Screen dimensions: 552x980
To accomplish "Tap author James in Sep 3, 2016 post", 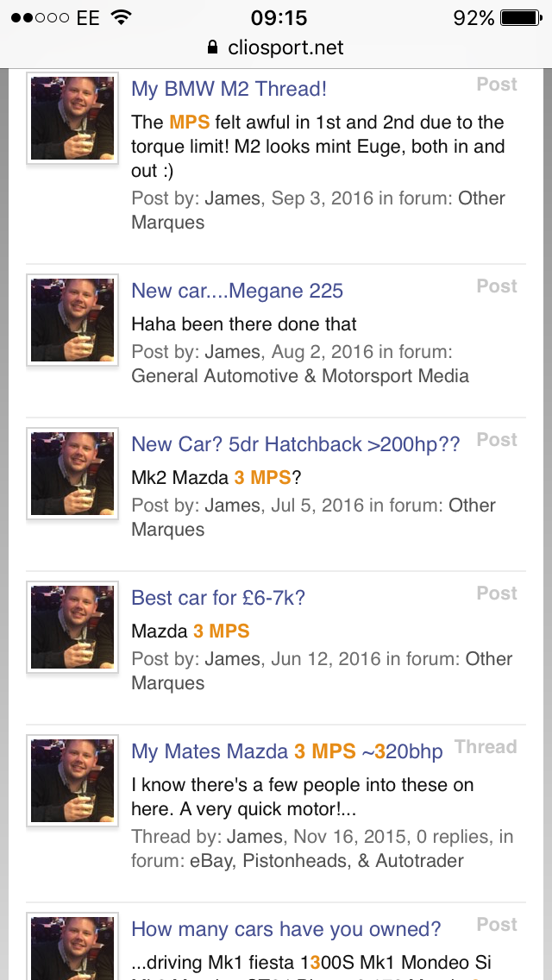I will 232,198.
